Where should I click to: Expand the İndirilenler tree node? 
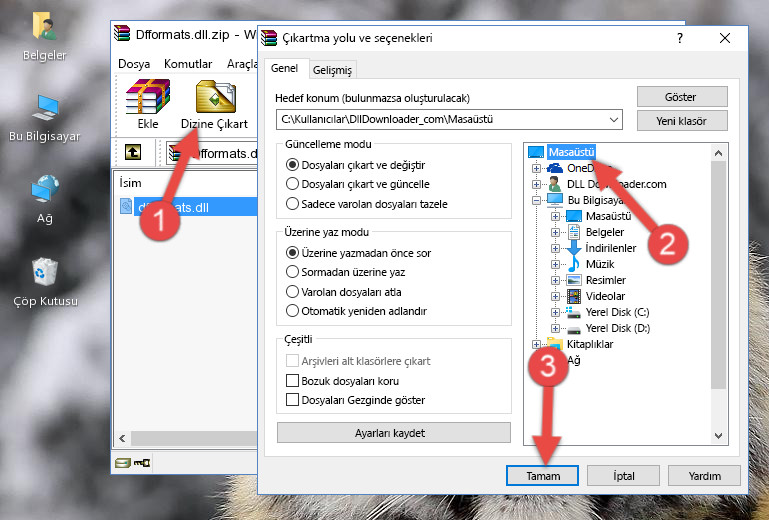coord(555,248)
